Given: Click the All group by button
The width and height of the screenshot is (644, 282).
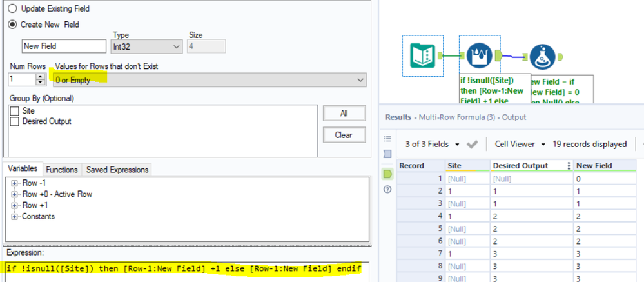Looking at the screenshot, I should coord(344,114).
